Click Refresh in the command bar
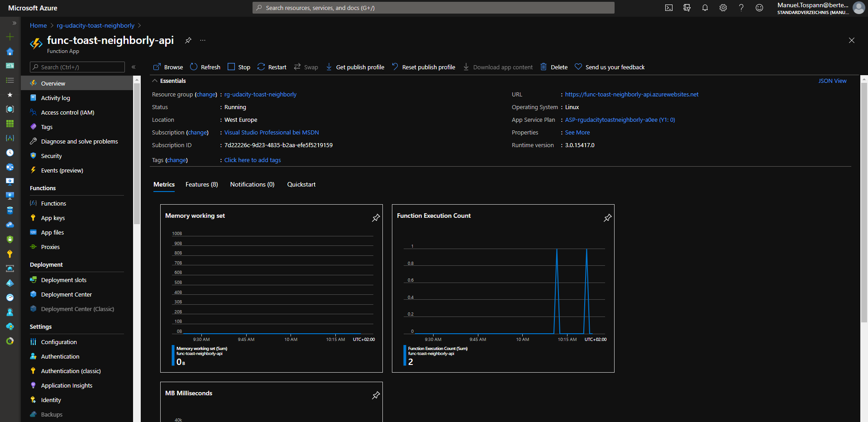This screenshot has height=422, width=868. click(205, 67)
